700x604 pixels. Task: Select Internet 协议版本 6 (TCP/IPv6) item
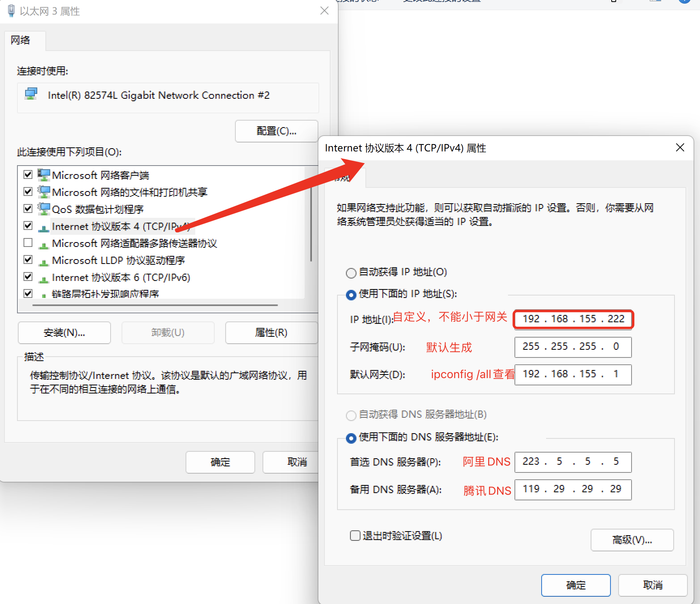[x=121, y=277]
